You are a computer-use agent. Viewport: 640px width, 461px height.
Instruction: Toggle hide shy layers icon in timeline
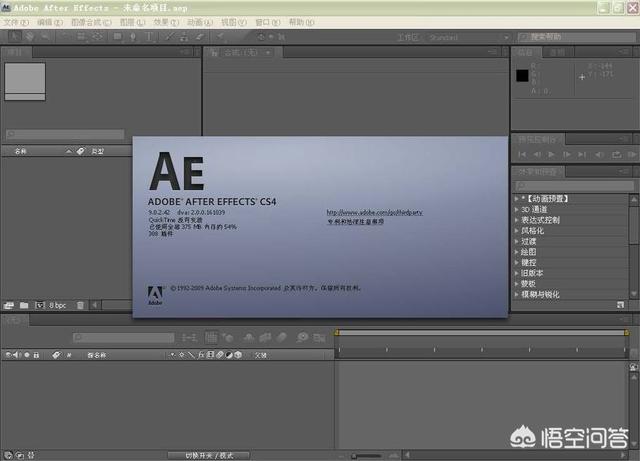pyautogui.click(x=249, y=337)
